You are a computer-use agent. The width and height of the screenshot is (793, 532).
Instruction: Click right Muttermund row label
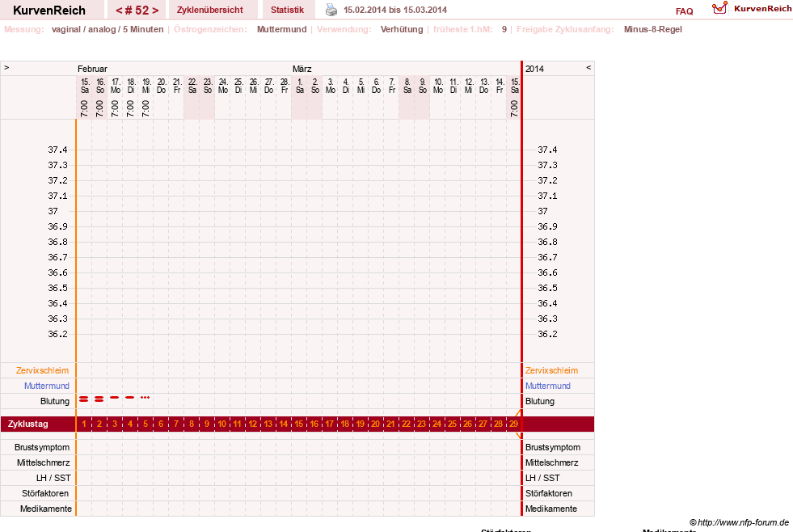click(548, 386)
